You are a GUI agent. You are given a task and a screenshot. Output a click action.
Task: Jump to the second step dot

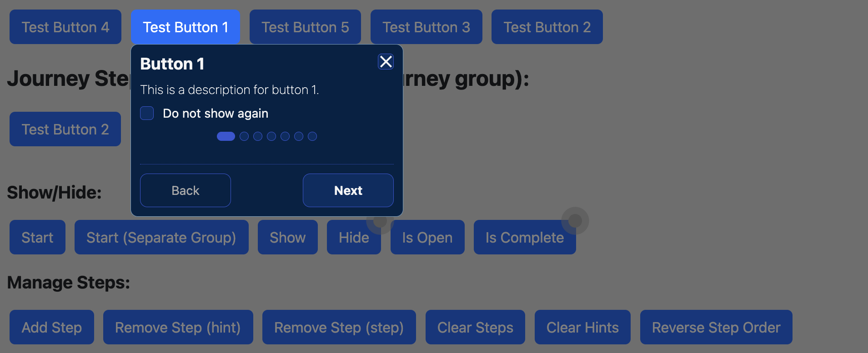[x=244, y=136]
